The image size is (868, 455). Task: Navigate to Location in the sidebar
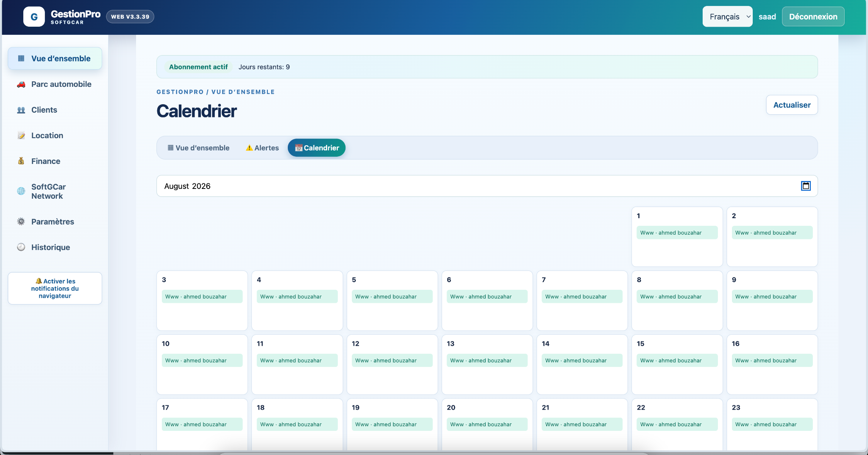pos(55,136)
